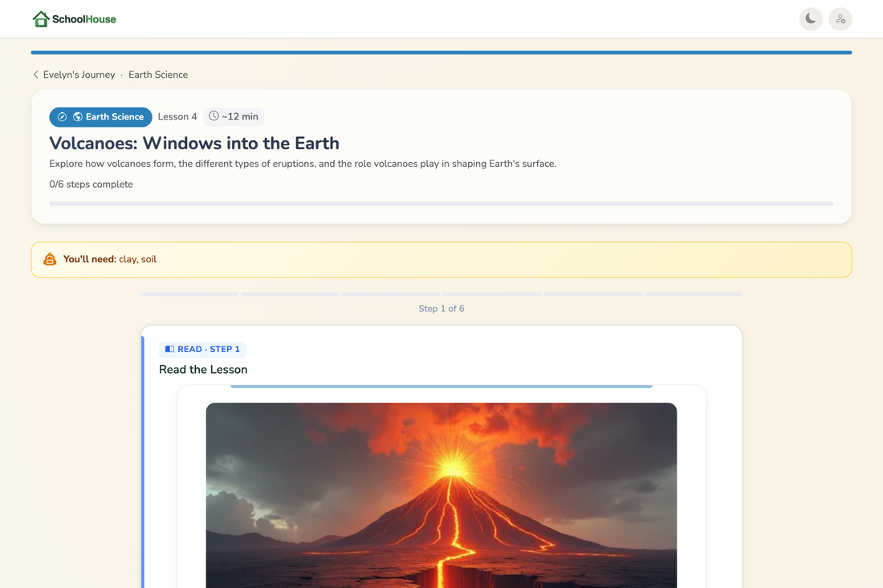Open Evelyn's Journey breadcrumb link

(x=79, y=75)
